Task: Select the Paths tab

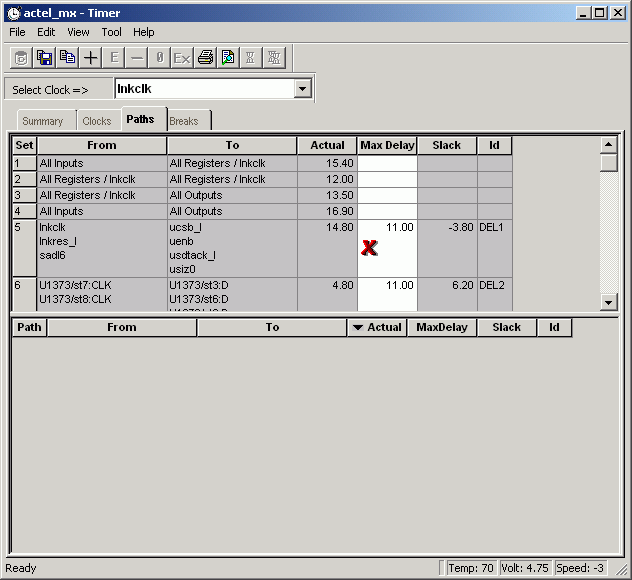Action: (144, 119)
